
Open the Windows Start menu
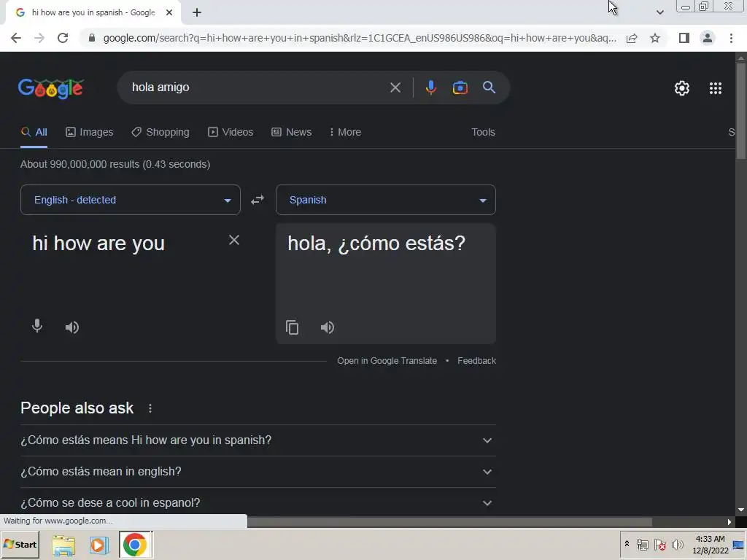(x=20, y=545)
